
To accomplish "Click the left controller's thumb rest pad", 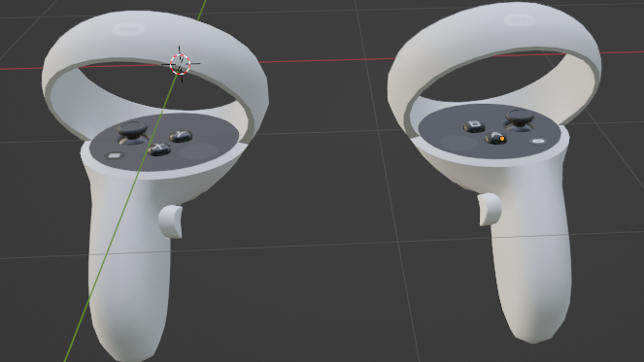I will point(199,150).
